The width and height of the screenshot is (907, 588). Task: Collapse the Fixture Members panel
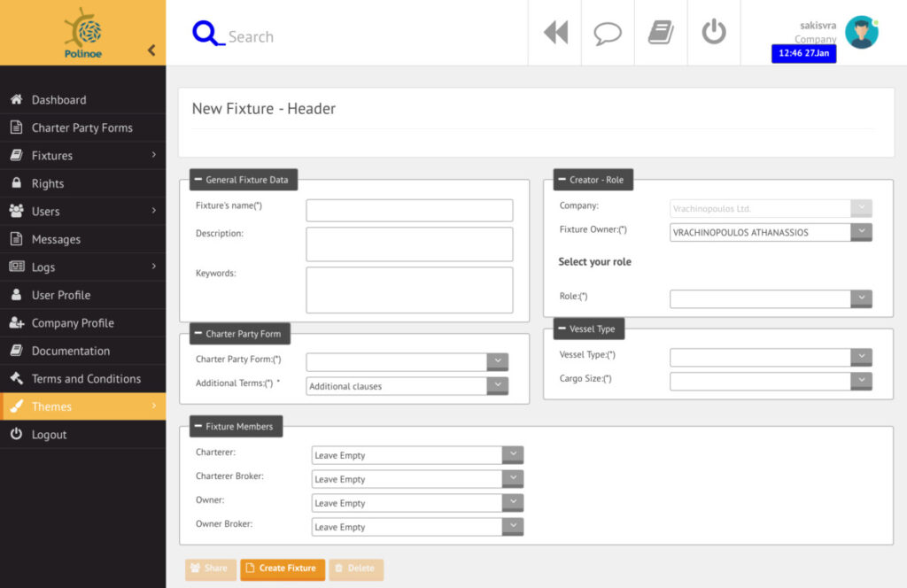coord(198,426)
